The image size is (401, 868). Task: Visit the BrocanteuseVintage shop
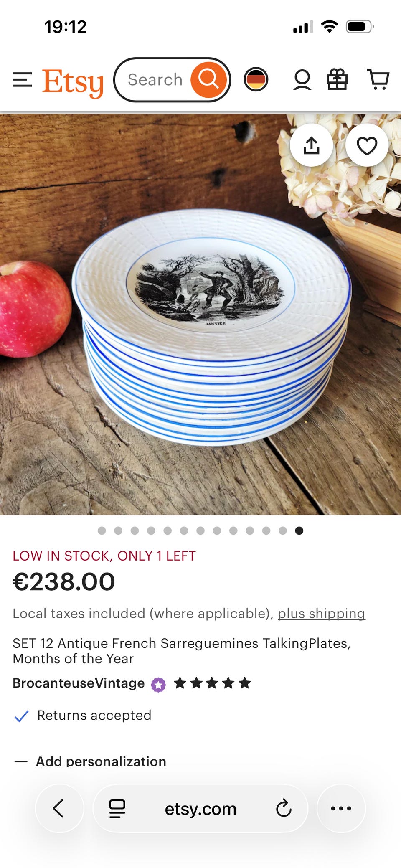pyautogui.click(x=79, y=683)
